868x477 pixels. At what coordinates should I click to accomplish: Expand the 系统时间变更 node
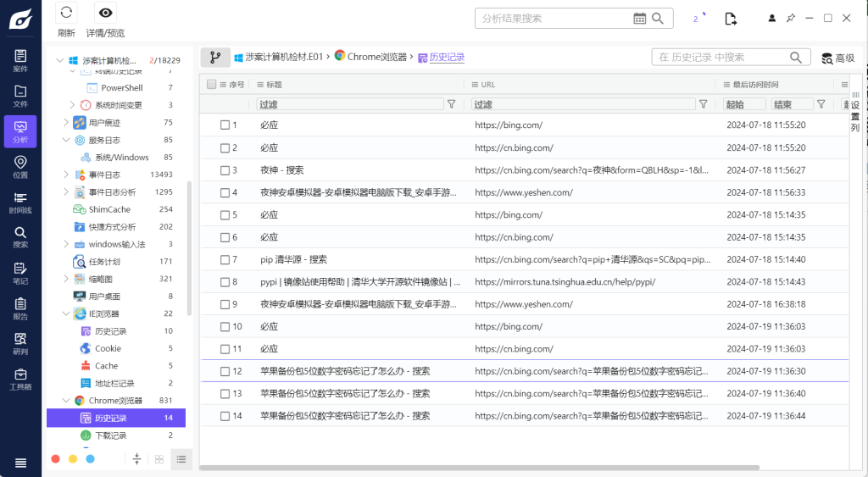coord(72,104)
